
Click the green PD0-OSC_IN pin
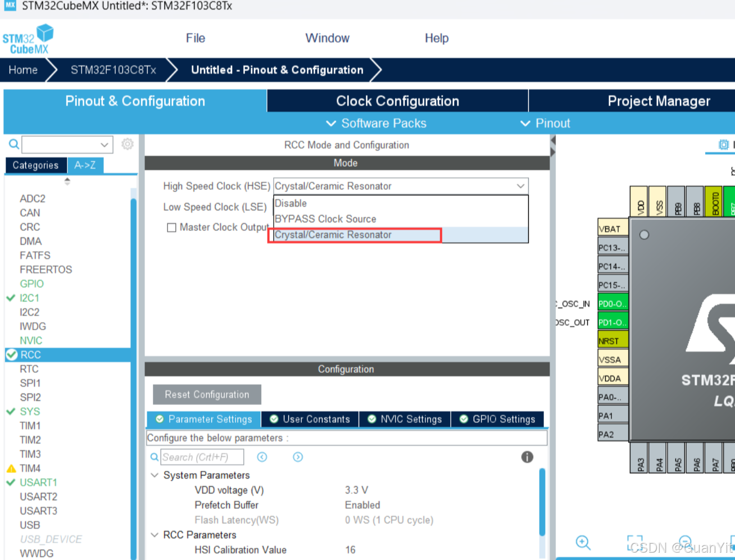612,304
